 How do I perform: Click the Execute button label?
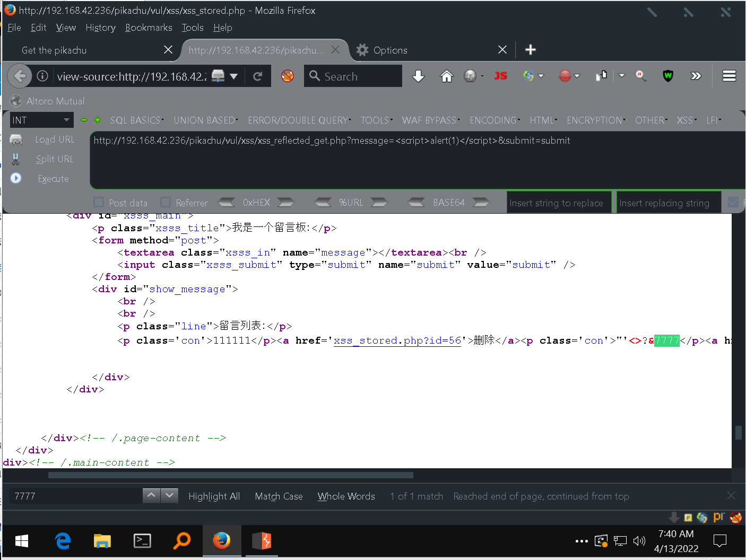[53, 179]
